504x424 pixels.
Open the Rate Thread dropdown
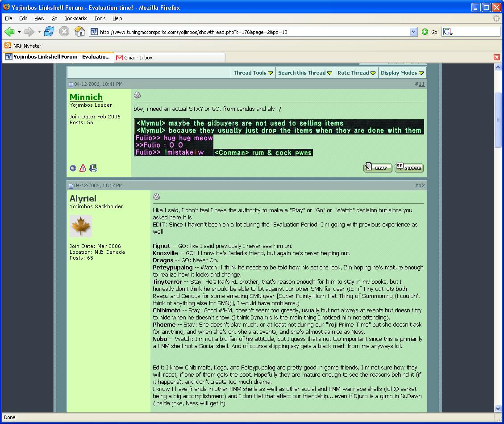[356, 73]
